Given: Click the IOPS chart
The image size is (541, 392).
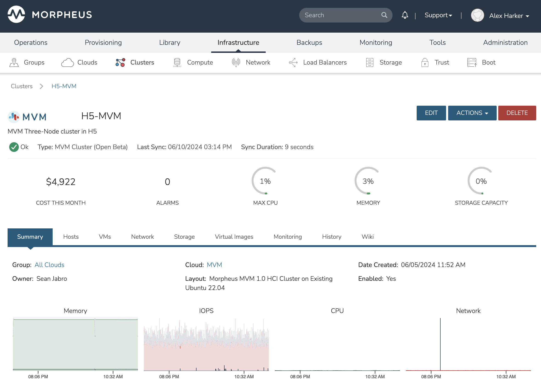Looking at the screenshot, I should 206,344.
